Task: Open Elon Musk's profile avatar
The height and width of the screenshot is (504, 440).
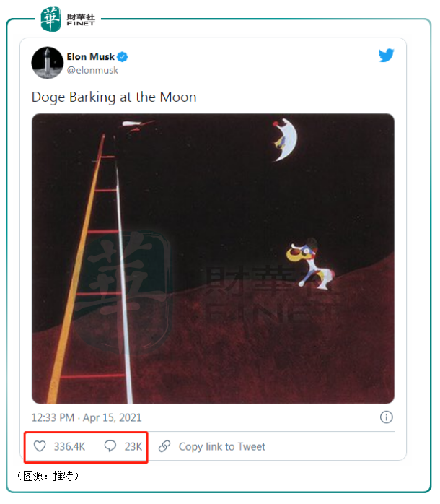Action: click(x=47, y=63)
